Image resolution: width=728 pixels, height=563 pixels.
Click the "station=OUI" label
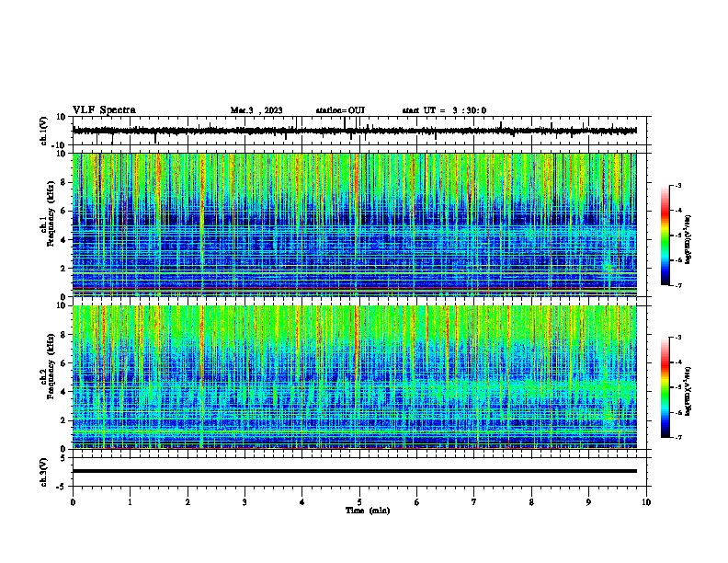coord(340,110)
